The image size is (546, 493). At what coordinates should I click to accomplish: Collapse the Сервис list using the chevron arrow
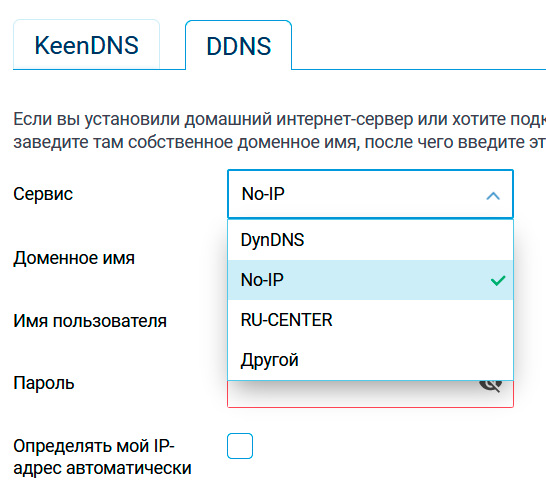coord(493,196)
